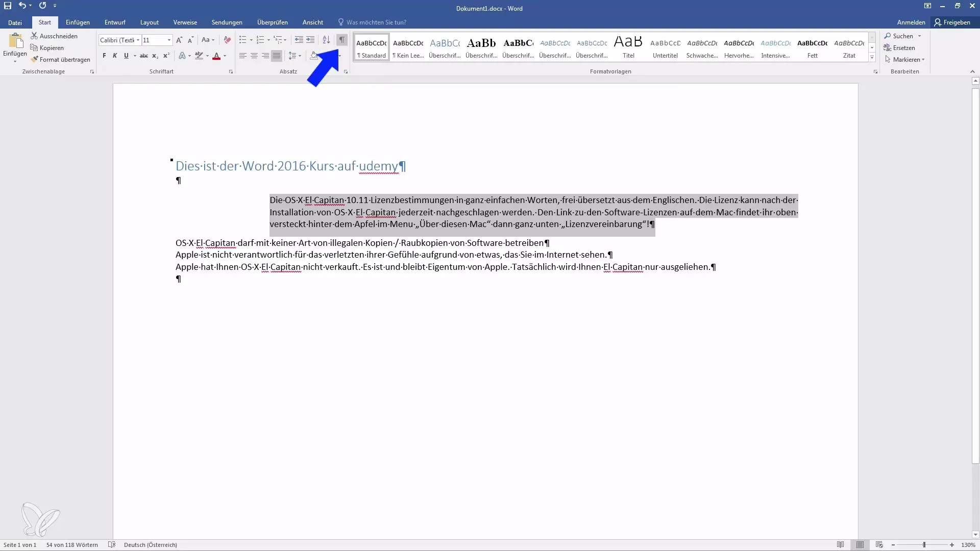Sort text with the A-Z sort icon
This screenshot has height=551, width=980.
326,40
